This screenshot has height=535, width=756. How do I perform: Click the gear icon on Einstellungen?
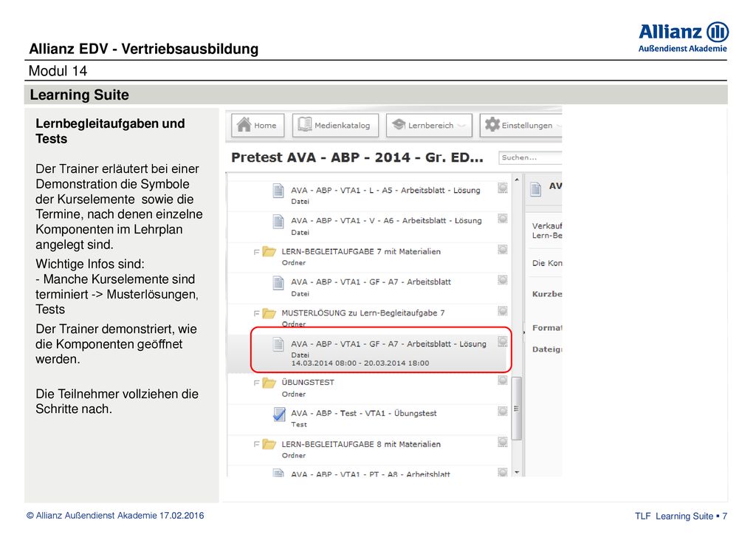coord(492,124)
